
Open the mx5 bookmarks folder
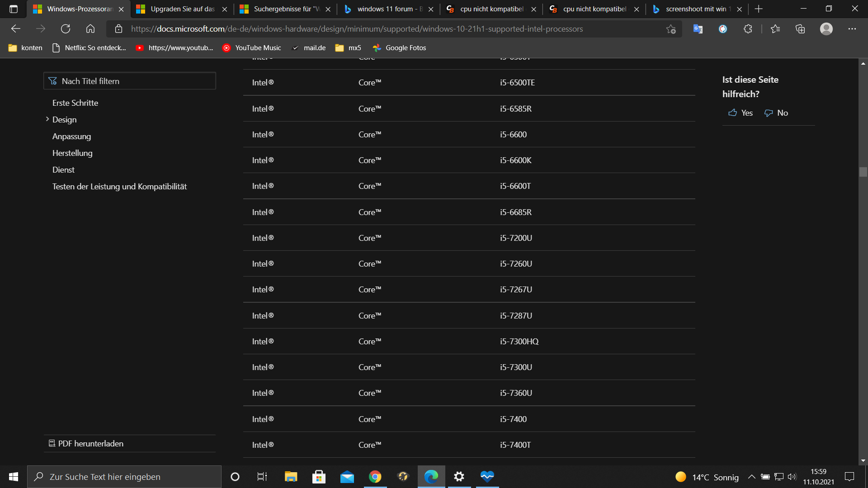348,48
